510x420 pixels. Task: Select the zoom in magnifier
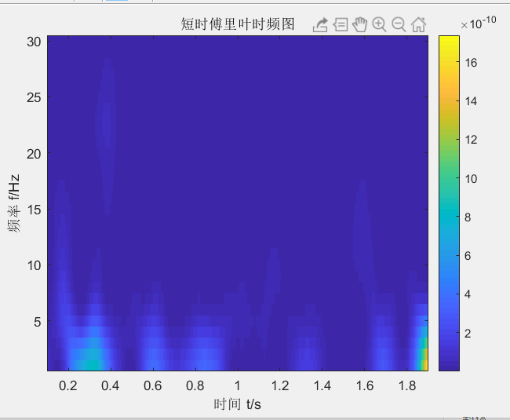(x=379, y=24)
